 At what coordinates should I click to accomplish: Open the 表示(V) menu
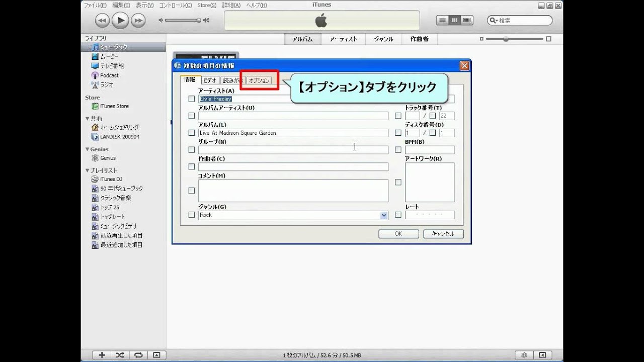(x=145, y=5)
